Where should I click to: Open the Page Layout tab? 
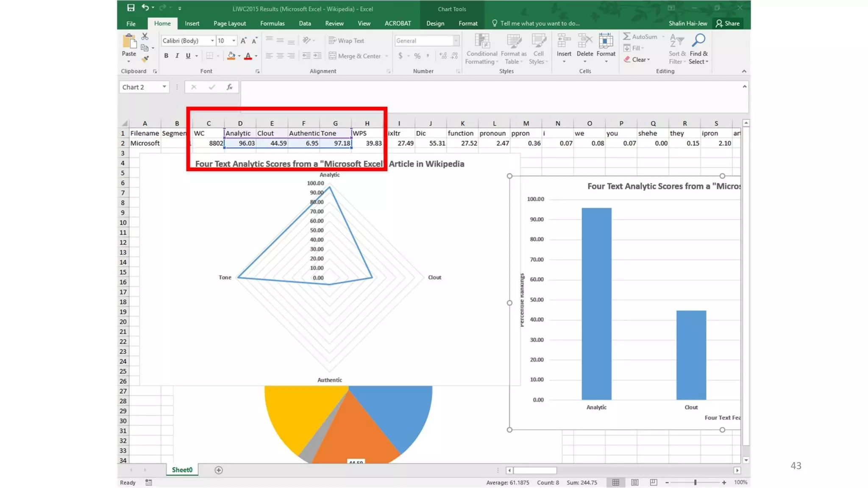tap(229, 23)
